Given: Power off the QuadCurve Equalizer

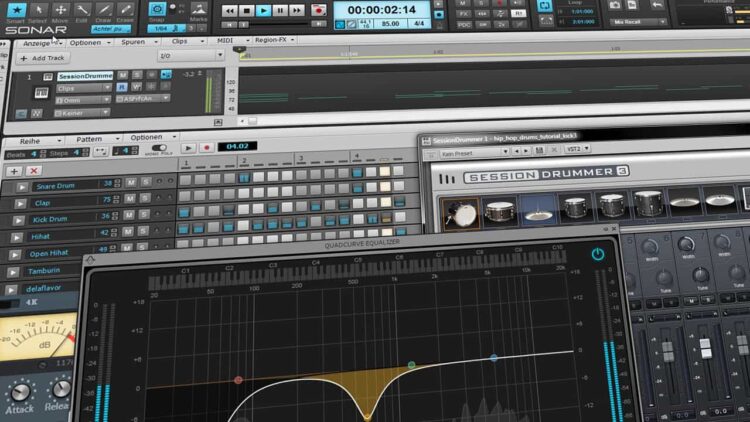Looking at the screenshot, I should tap(597, 255).
